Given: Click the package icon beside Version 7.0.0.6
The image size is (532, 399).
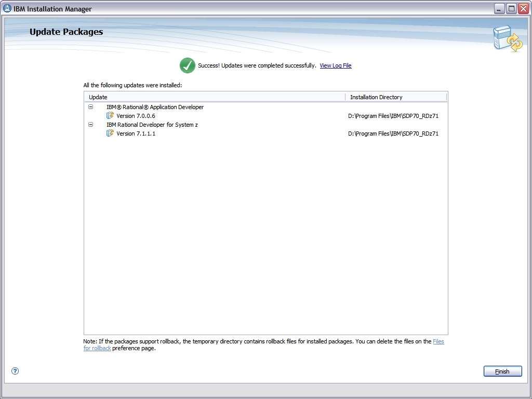Looking at the screenshot, I should coord(110,116).
